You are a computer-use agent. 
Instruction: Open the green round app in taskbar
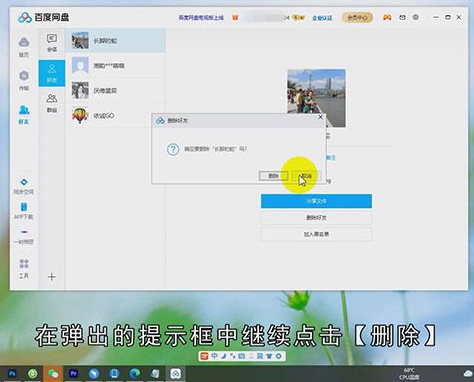(x=32, y=373)
